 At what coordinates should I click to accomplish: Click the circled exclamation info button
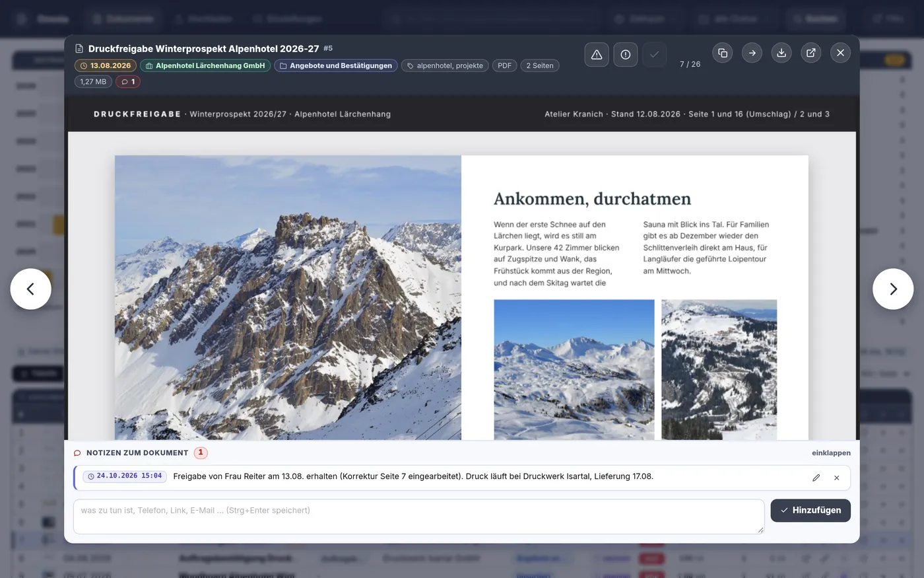(x=626, y=55)
